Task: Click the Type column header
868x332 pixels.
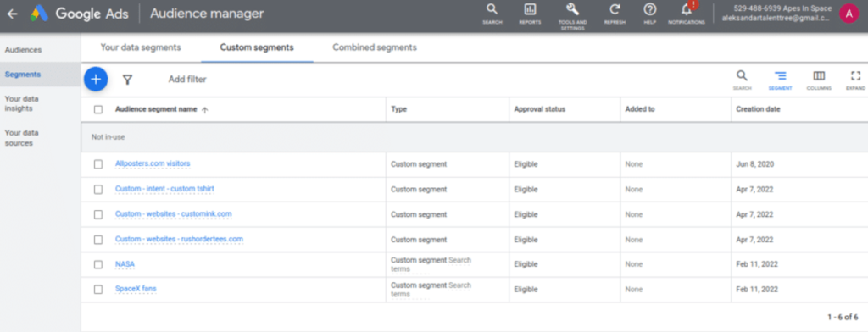Action: click(x=398, y=109)
